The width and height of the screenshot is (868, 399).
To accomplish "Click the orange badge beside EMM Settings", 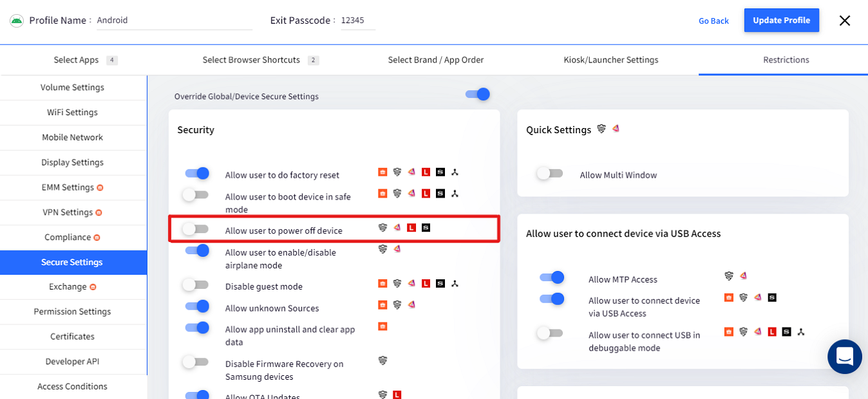I will tap(100, 188).
